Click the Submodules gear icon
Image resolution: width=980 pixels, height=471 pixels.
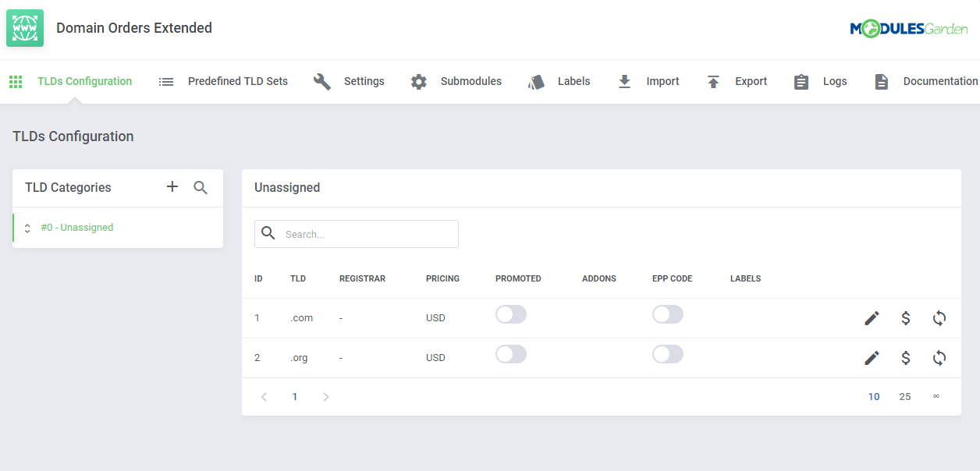(419, 81)
